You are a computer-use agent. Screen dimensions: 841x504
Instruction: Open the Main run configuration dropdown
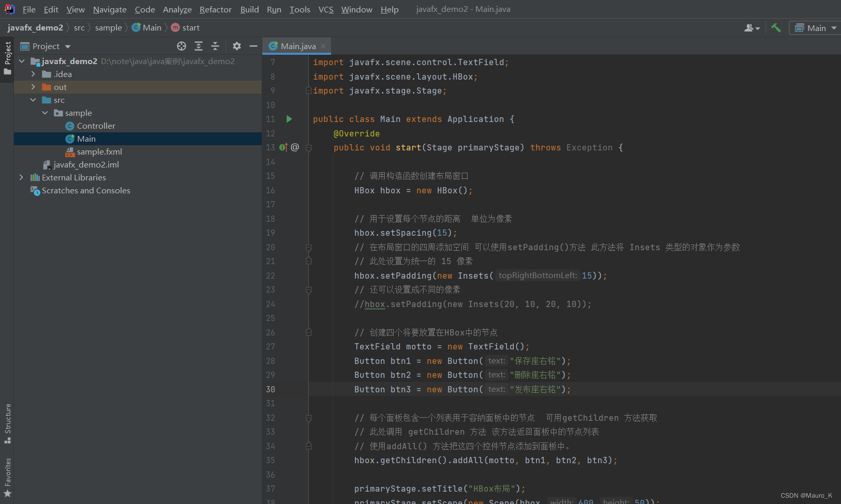click(x=816, y=28)
